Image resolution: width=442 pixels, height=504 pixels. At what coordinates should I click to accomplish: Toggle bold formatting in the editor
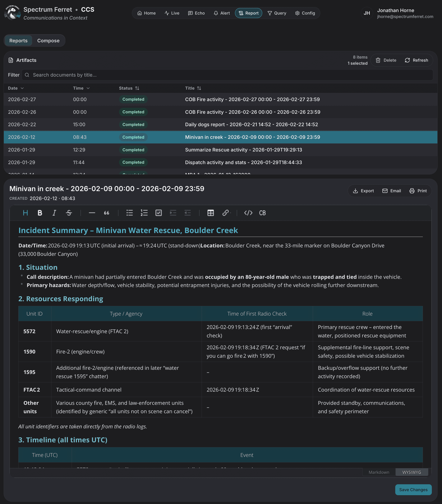click(x=40, y=213)
